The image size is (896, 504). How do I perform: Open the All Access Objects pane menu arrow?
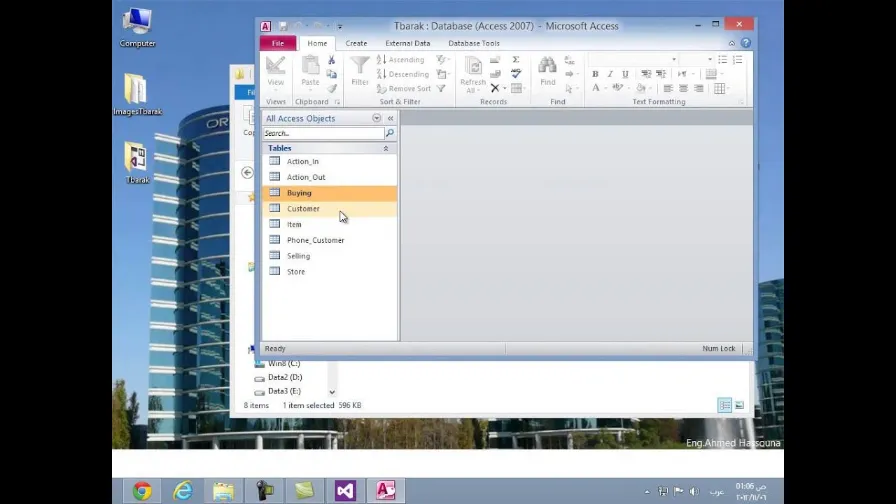pos(376,118)
